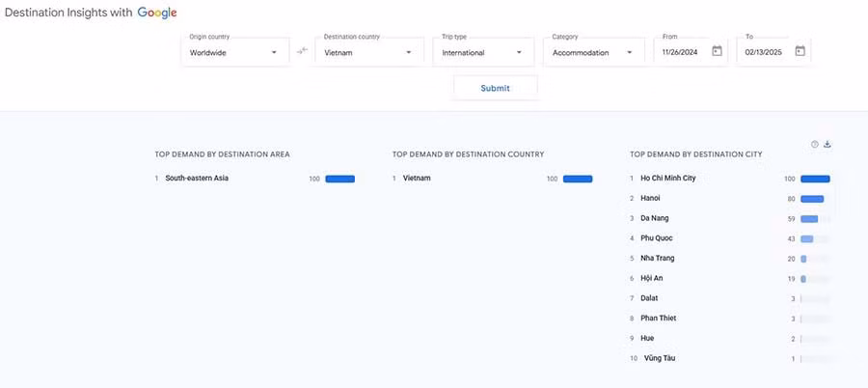Open the From date calendar picker
Screen dimensions: 868x388
717,51
